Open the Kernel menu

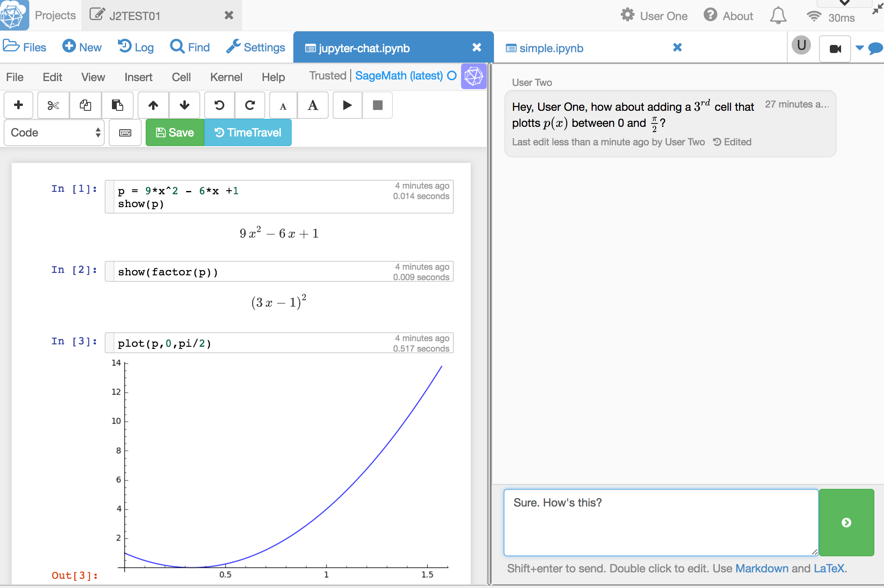click(226, 77)
